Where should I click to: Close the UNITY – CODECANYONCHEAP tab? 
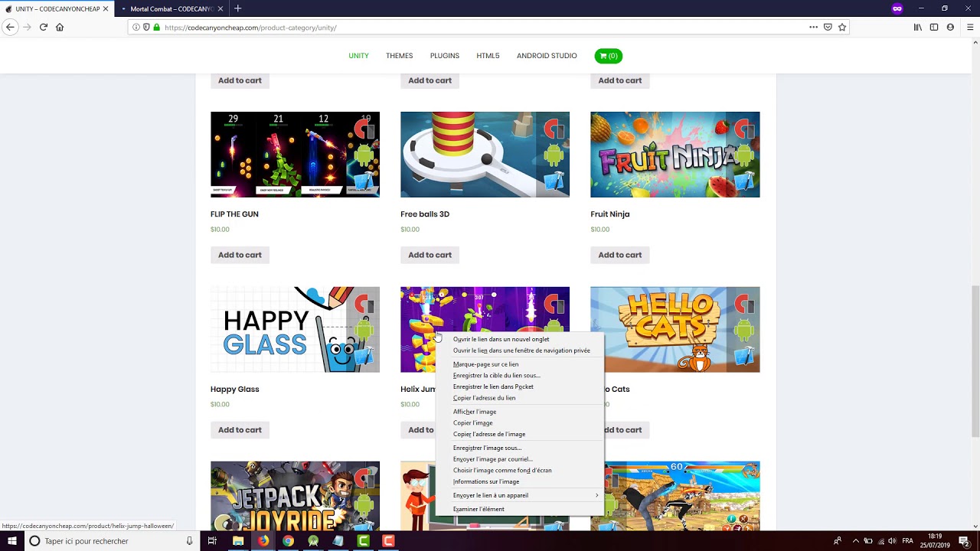click(x=106, y=8)
